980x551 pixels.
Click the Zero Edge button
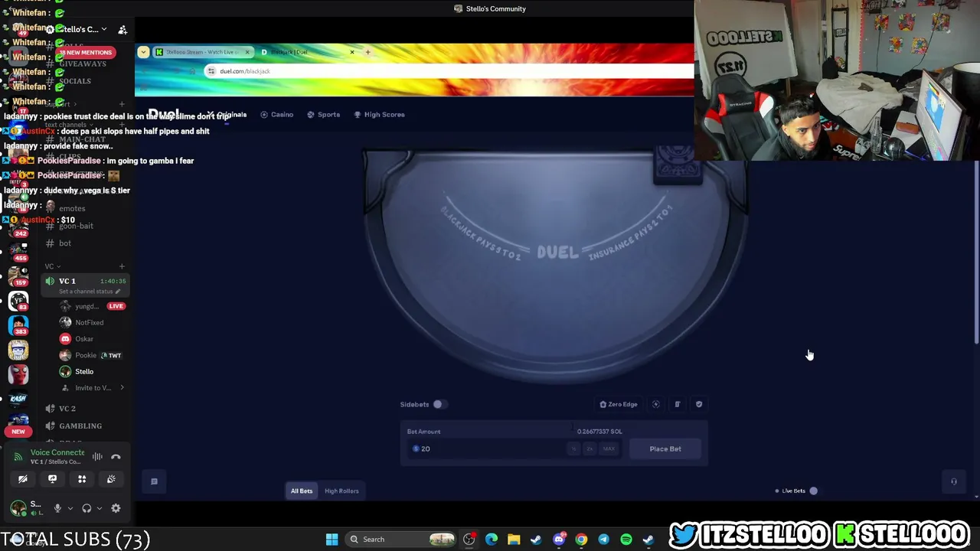pyautogui.click(x=619, y=404)
